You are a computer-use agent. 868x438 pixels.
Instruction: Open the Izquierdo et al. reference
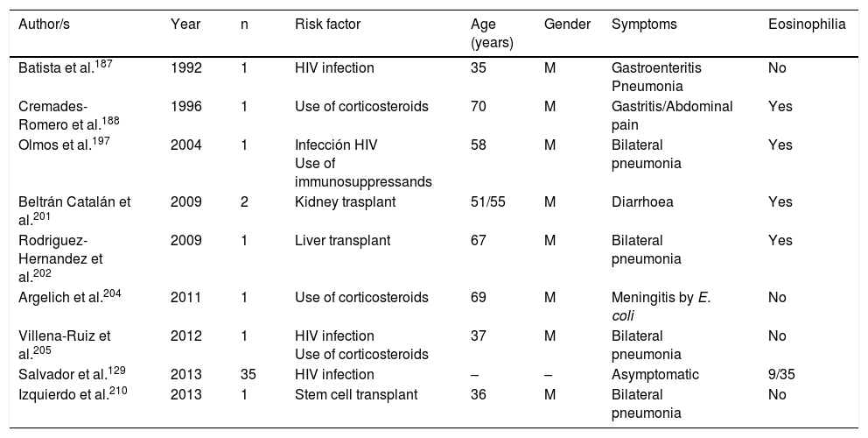pos(103,392)
